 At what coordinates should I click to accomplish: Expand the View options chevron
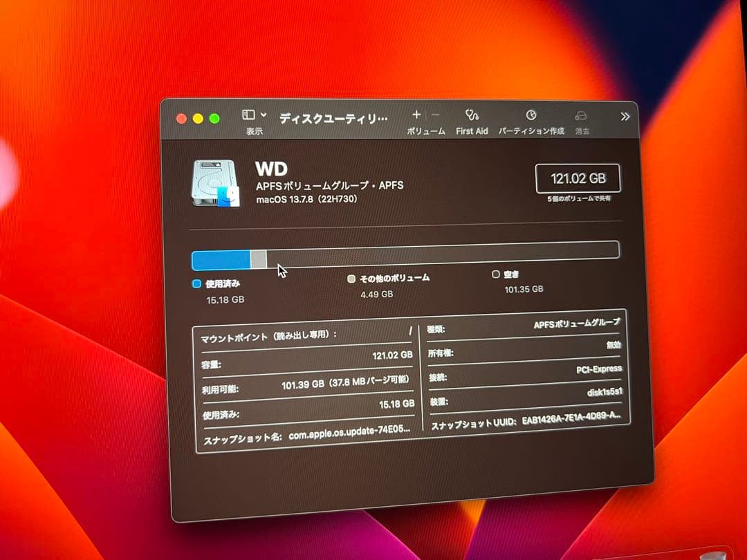pyautogui.click(x=264, y=115)
